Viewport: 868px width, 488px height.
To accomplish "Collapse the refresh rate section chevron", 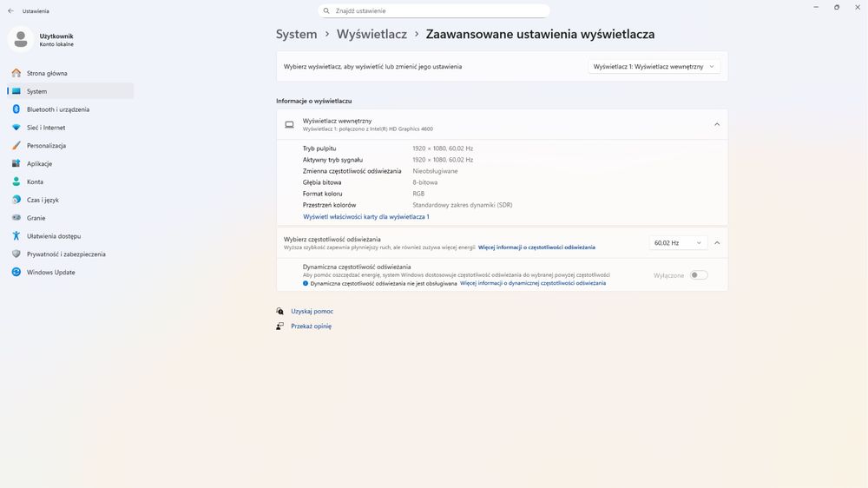I will point(717,243).
